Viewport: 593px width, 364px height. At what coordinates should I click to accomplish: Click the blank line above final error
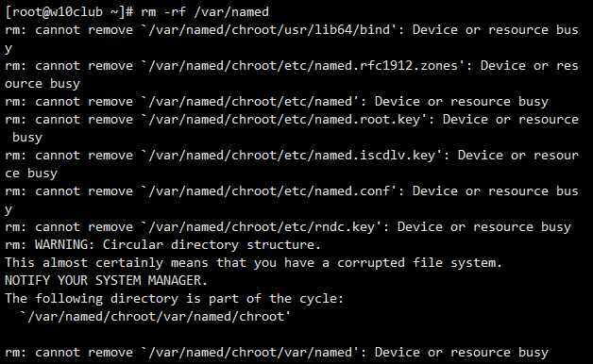tap(296, 335)
